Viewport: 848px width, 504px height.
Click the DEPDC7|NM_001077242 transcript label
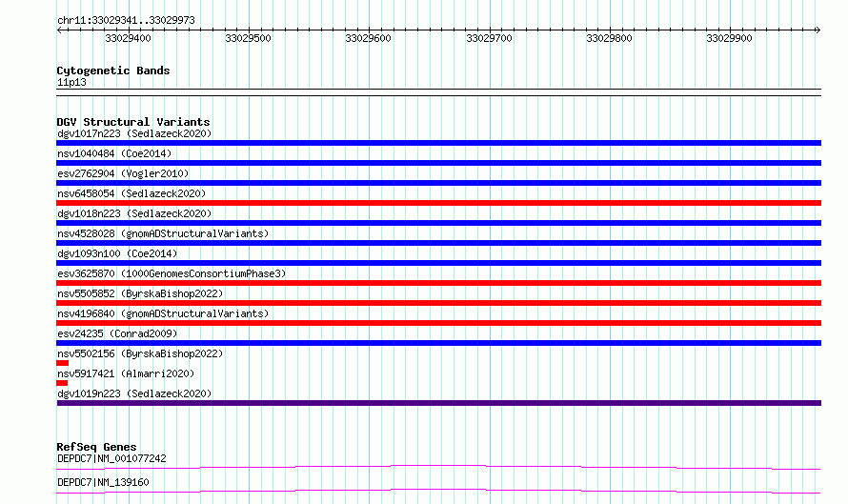click(111, 458)
